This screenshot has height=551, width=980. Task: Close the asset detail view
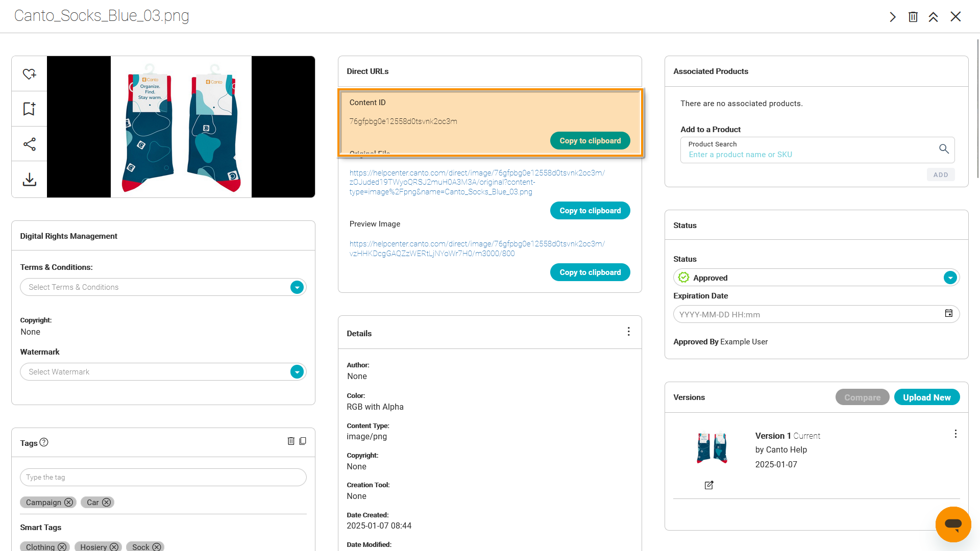[955, 17]
